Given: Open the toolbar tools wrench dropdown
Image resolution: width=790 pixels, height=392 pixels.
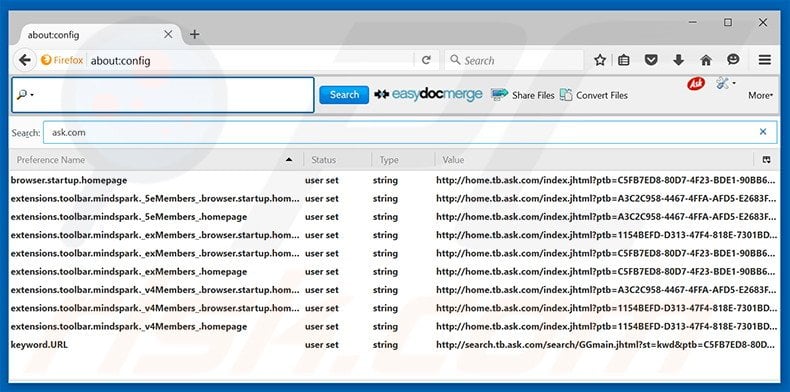Looking at the screenshot, I should coord(726,84).
